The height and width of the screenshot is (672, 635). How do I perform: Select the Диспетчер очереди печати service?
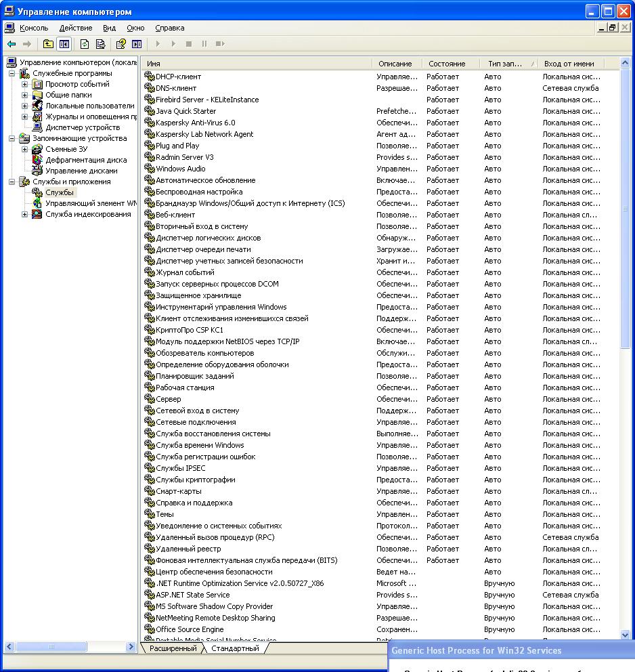[203, 249]
